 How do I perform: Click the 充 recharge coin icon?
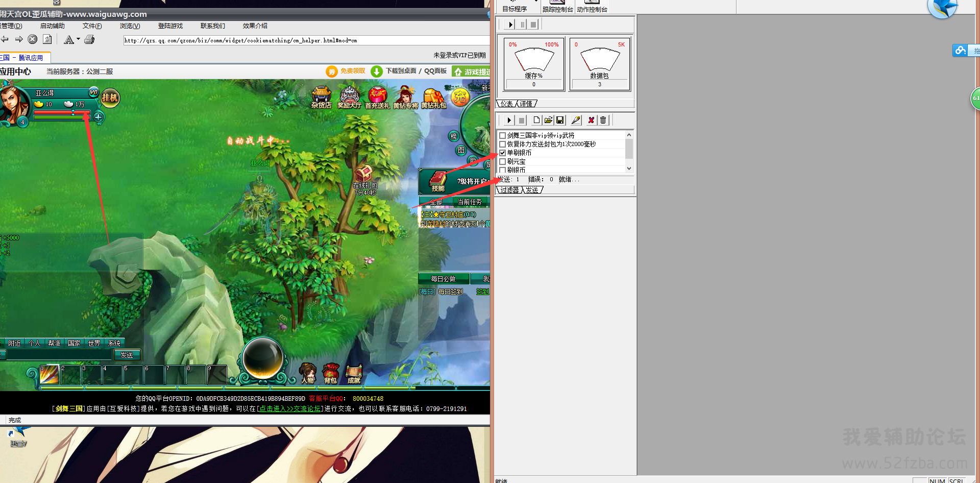pyautogui.click(x=460, y=96)
